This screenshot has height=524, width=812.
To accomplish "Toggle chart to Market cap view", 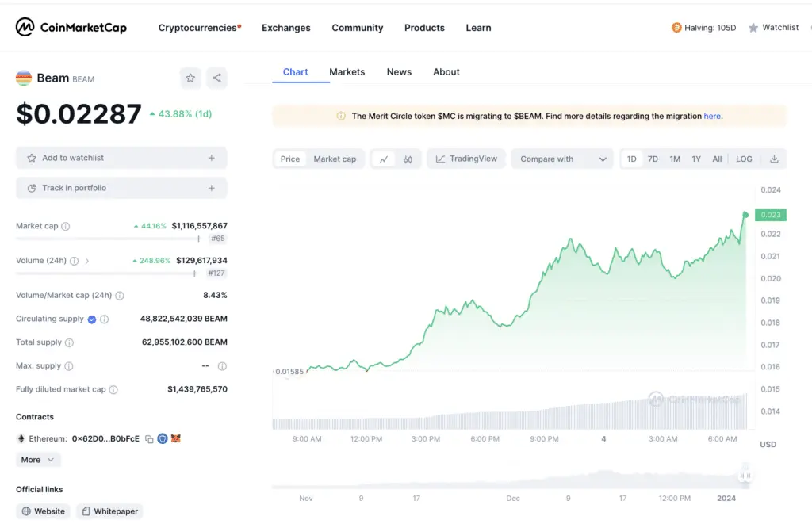I will pos(335,159).
